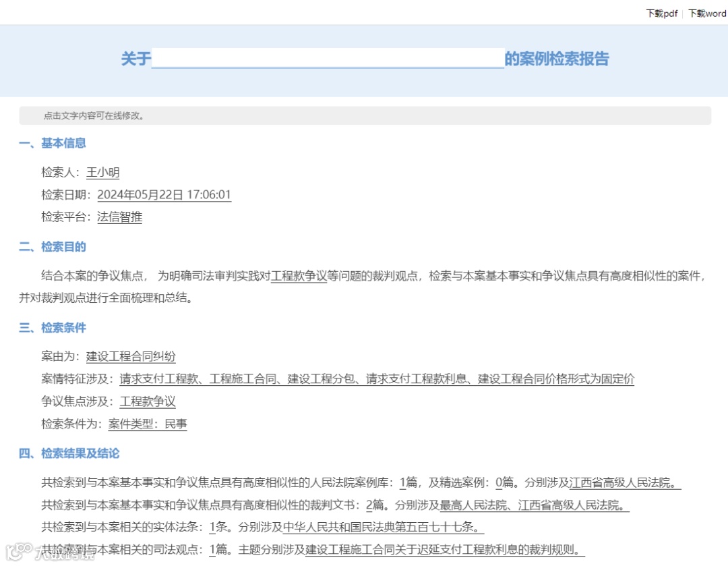Edit the search platform 法信智推
Viewport: 728px width, 566px height.
[x=119, y=217]
